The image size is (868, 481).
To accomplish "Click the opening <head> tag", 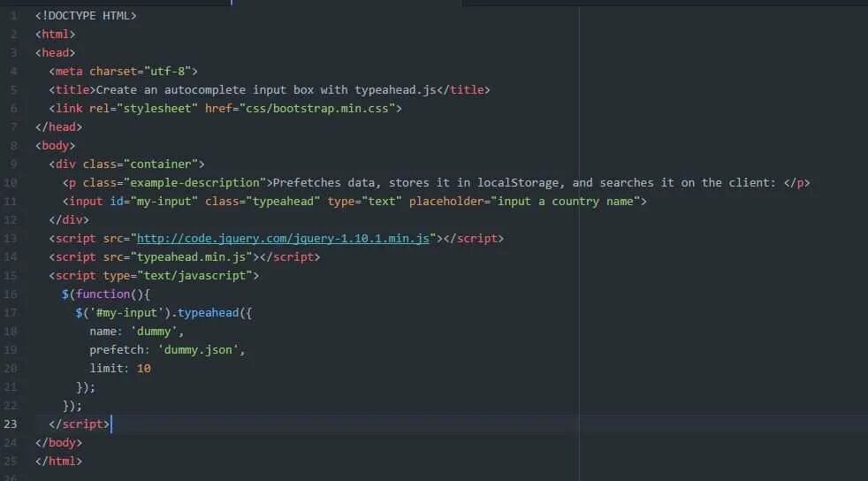I will click(56, 52).
